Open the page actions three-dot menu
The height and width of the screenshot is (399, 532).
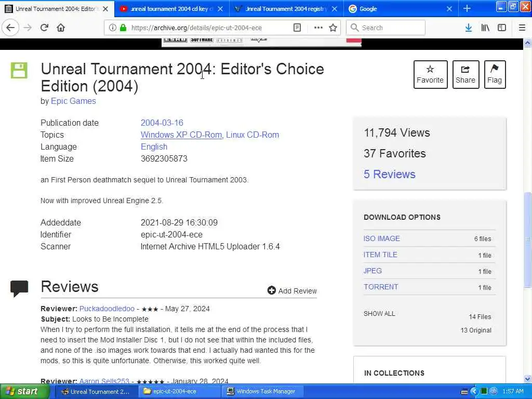[318, 28]
